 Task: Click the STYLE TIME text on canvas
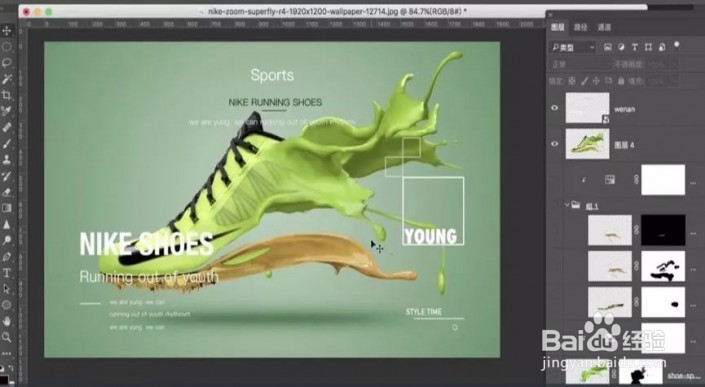pyautogui.click(x=424, y=312)
